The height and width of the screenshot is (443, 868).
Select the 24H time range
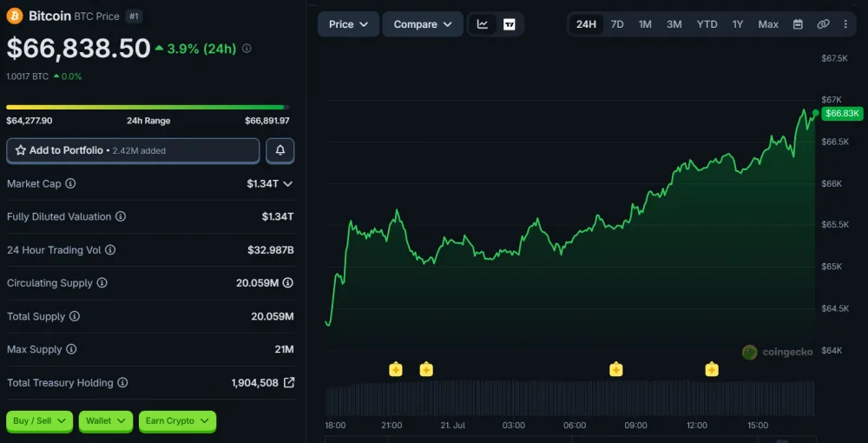click(586, 24)
